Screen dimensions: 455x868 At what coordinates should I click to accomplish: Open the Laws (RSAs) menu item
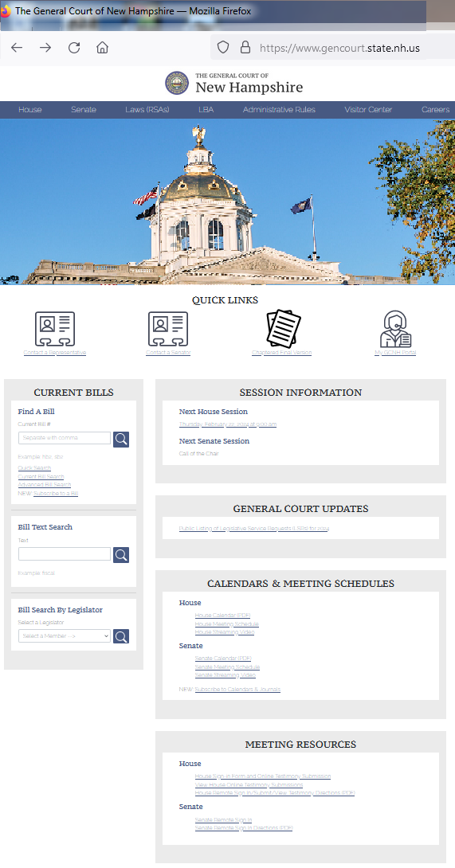coord(147,110)
